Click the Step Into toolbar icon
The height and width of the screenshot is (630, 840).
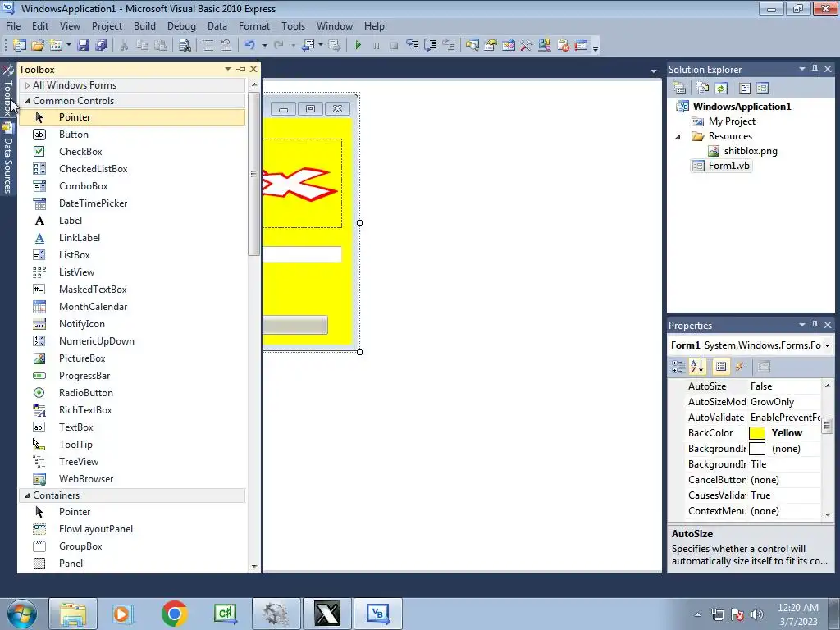point(412,46)
